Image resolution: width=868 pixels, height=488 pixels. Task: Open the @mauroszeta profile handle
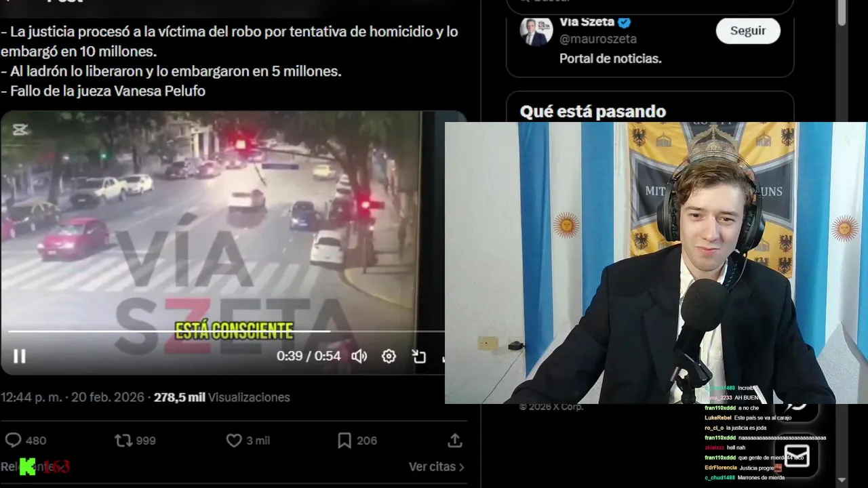(x=598, y=39)
